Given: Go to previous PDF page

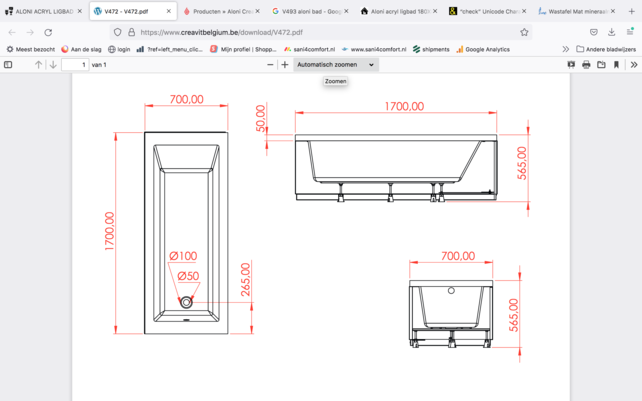Looking at the screenshot, I should (x=39, y=65).
